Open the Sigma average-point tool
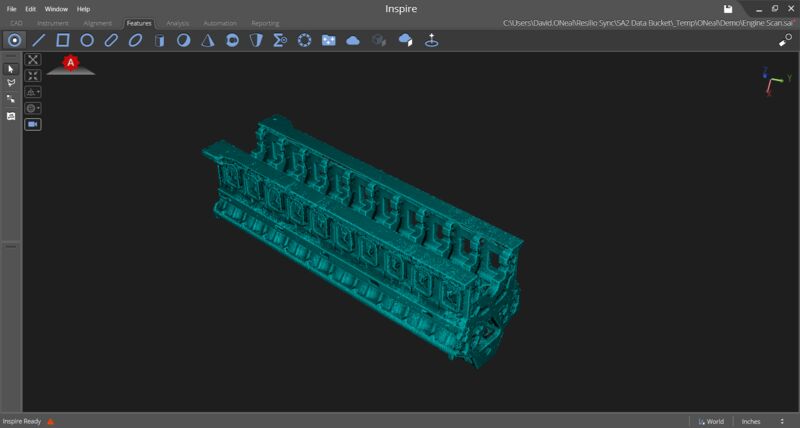800x428 pixels. point(280,40)
